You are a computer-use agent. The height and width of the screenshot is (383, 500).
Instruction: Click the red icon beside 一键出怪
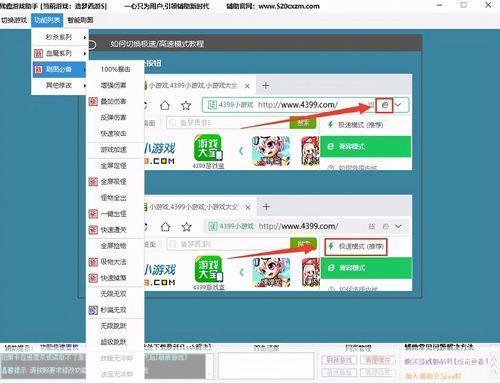point(93,214)
